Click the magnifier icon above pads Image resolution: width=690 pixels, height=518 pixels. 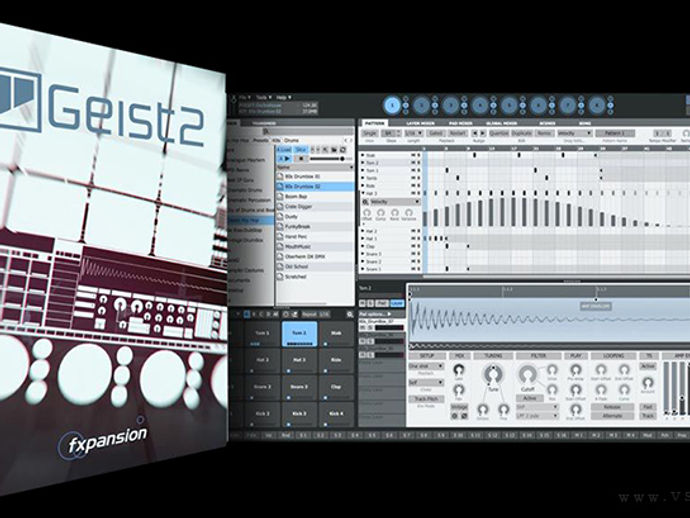pyautogui.click(x=349, y=314)
